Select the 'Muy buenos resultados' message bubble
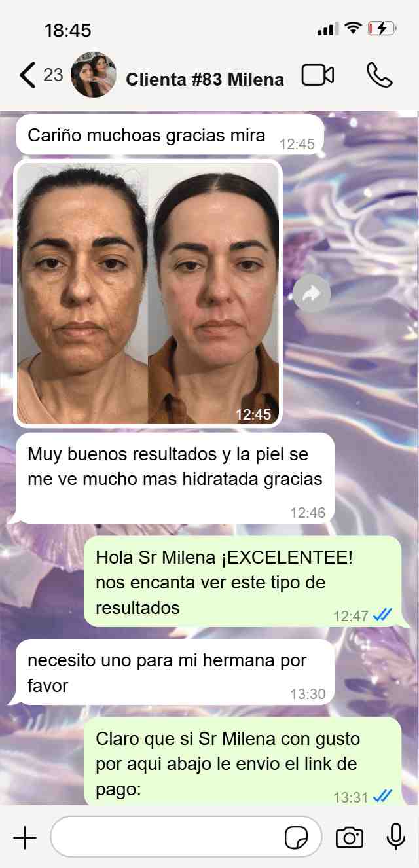The width and height of the screenshot is (419, 868). pos(175,478)
